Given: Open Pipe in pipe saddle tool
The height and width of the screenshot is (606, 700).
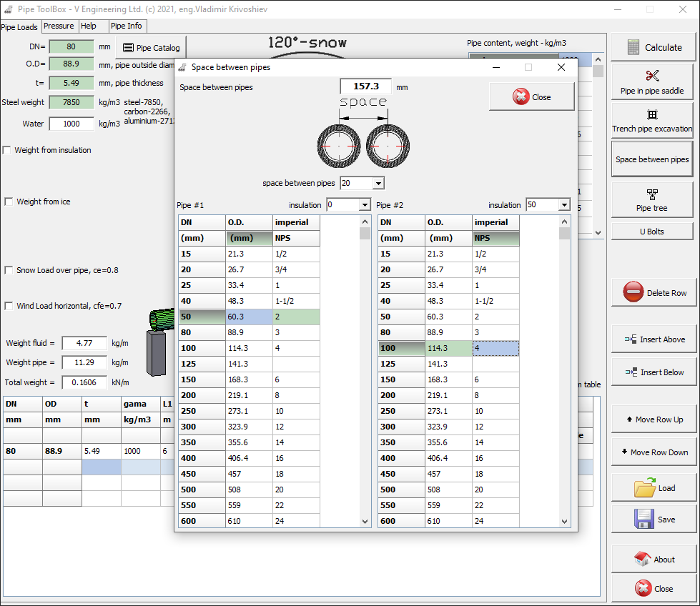Looking at the screenshot, I should [652, 82].
